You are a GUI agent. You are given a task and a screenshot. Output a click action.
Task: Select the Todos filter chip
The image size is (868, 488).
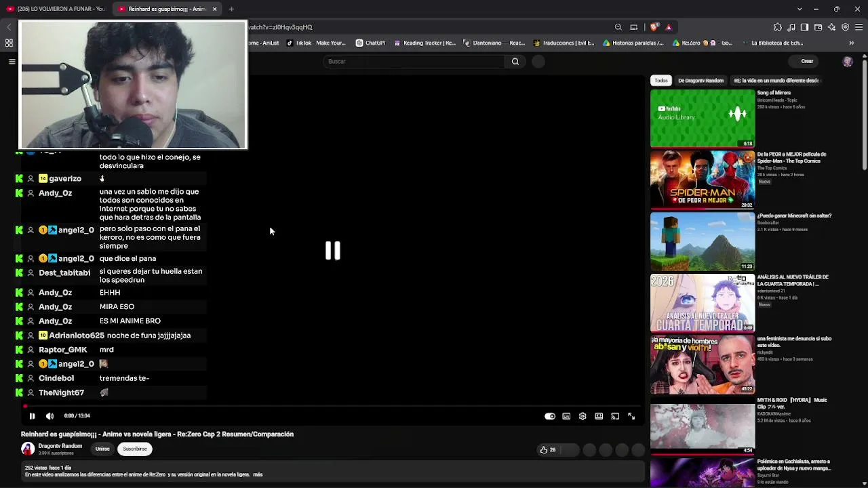pos(661,81)
